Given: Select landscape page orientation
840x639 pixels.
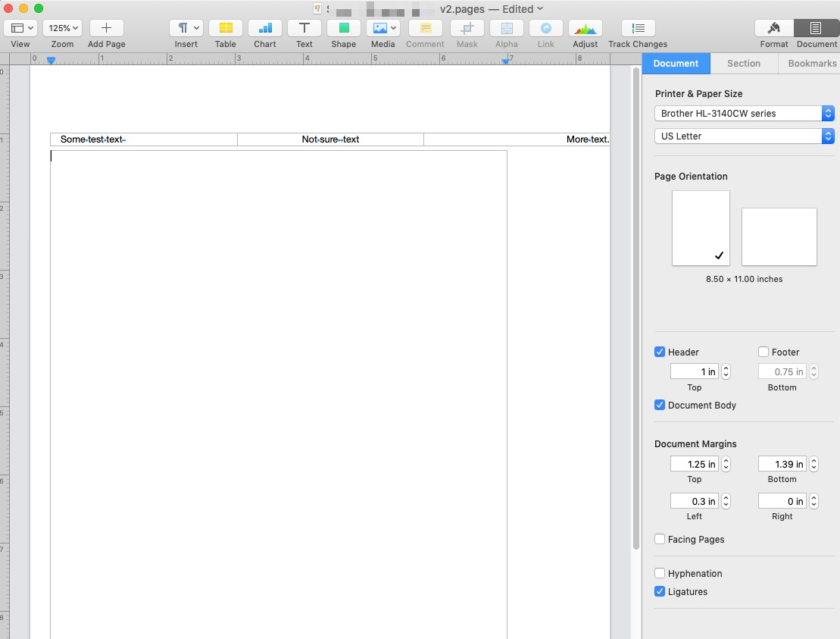Looking at the screenshot, I should pos(779,236).
